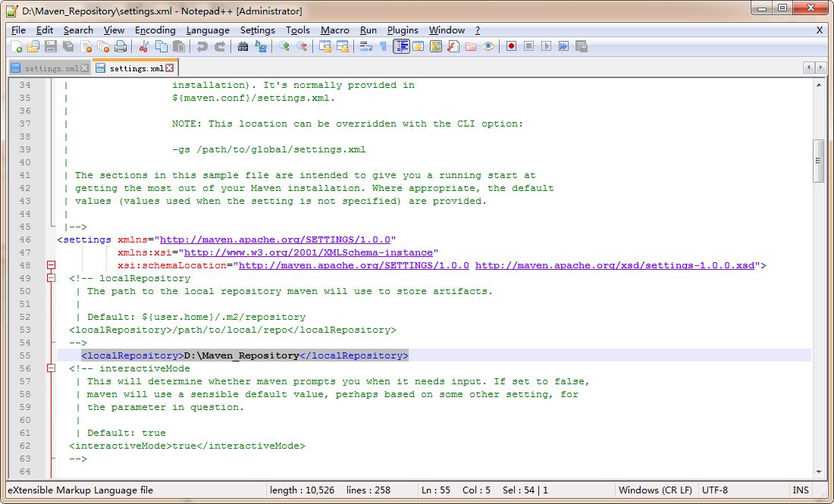The image size is (834, 504).
Task: Click the vertical scrollbar down arrow
Action: (819, 471)
